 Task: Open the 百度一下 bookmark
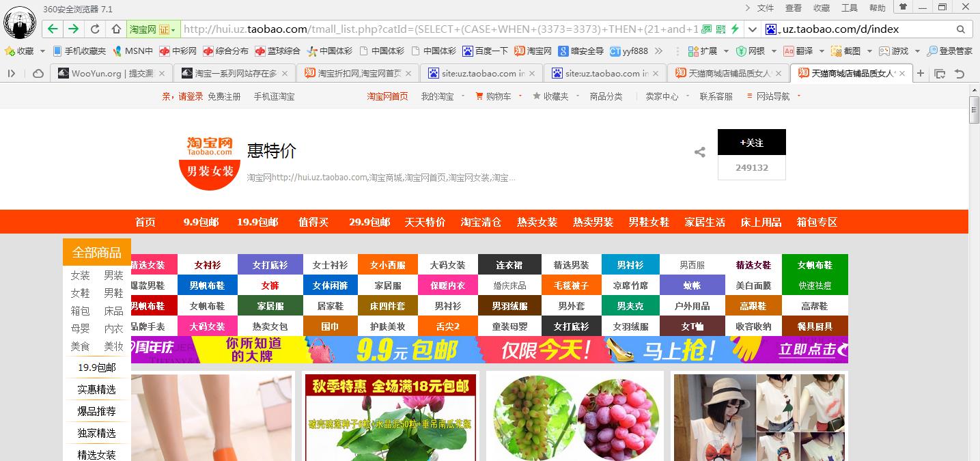[x=486, y=51]
